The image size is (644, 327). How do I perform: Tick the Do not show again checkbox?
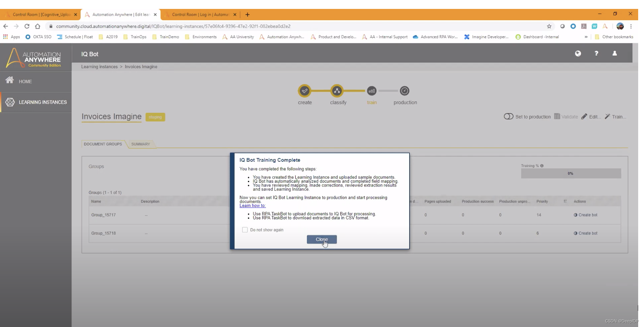(x=245, y=230)
